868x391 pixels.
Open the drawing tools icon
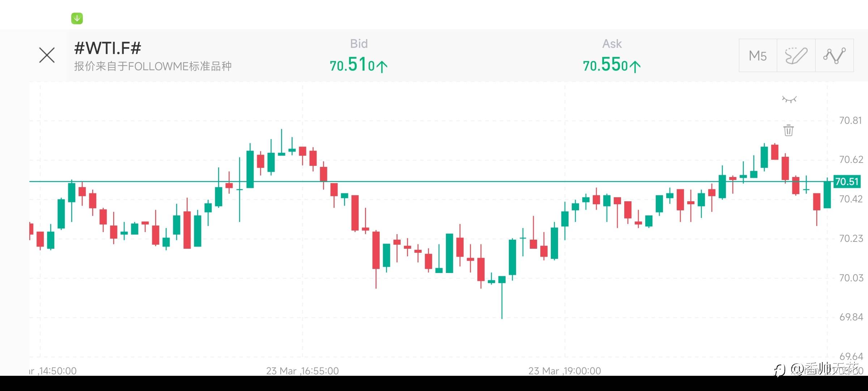796,56
